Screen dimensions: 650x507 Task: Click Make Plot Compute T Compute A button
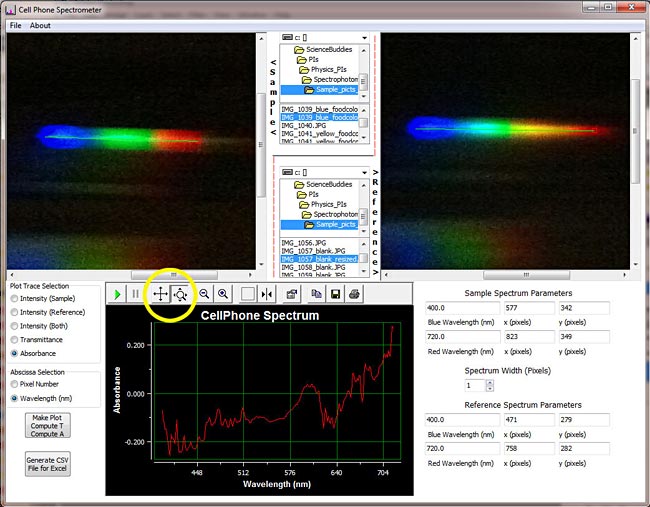(47, 426)
